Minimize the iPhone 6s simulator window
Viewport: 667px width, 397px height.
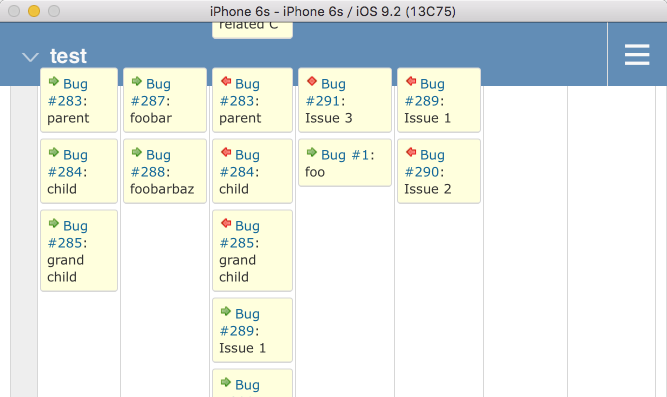[x=34, y=11]
